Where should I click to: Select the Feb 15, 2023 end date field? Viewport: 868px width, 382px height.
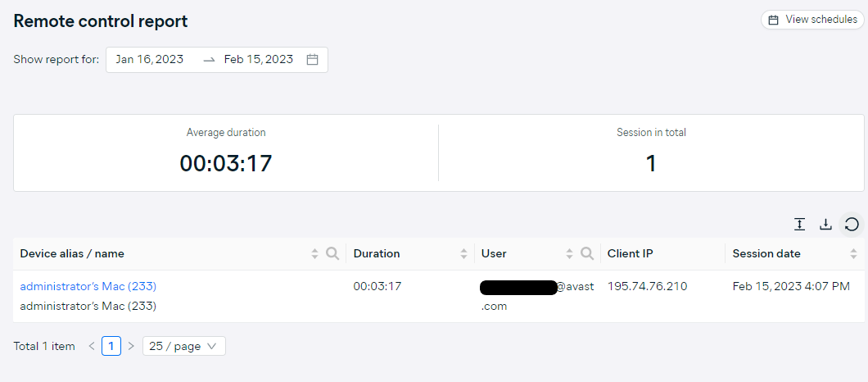[x=259, y=59]
